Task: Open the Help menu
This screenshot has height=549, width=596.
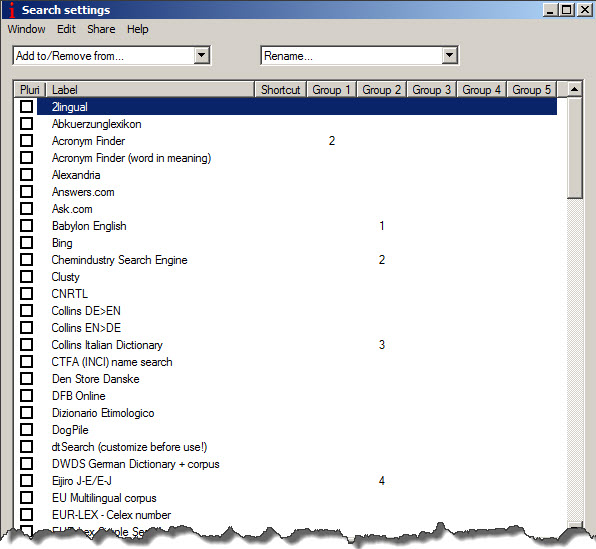Action: [138, 29]
